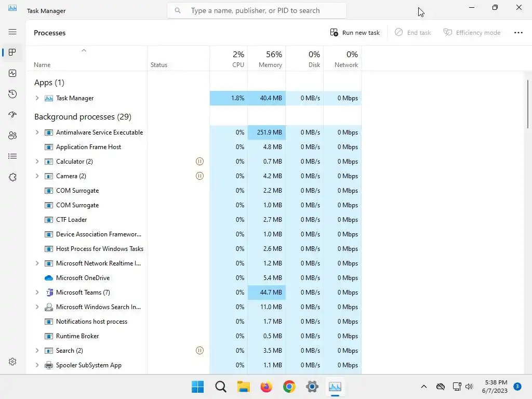This screenshot has height=399, width=532.
Task: Sort processes by Memory column
Action: tap(267, 58)
